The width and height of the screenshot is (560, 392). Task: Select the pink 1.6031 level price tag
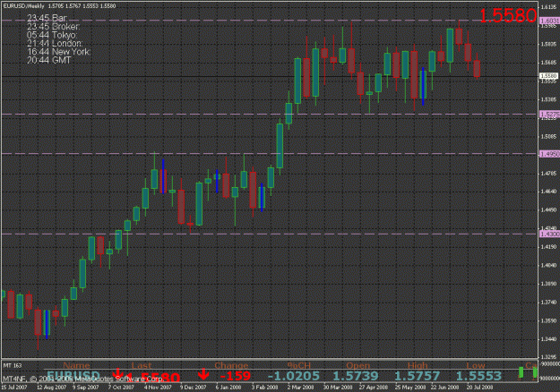tap(549, 21)
